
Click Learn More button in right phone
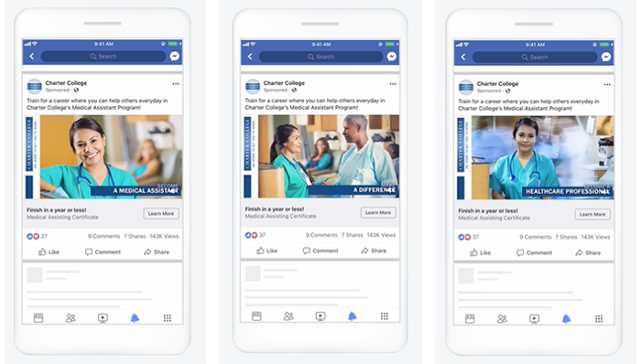[592, 214]
